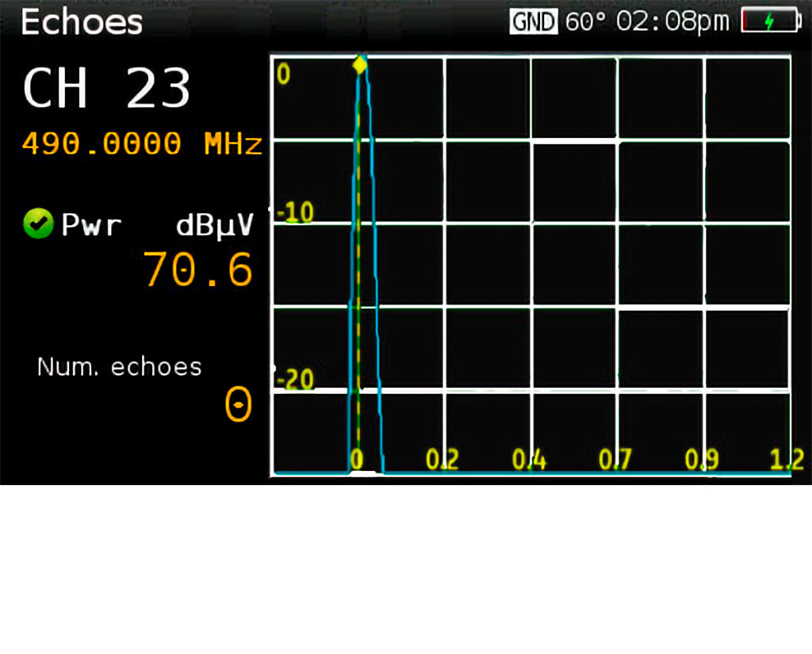Click the 60° temperature reading

click(x=585, y=21)
